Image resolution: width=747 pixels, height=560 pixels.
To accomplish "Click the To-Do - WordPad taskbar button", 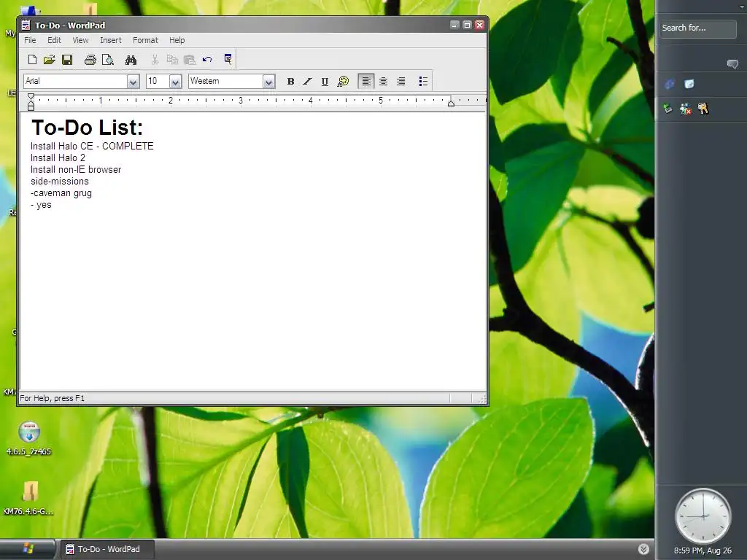I will pos(107,550).
